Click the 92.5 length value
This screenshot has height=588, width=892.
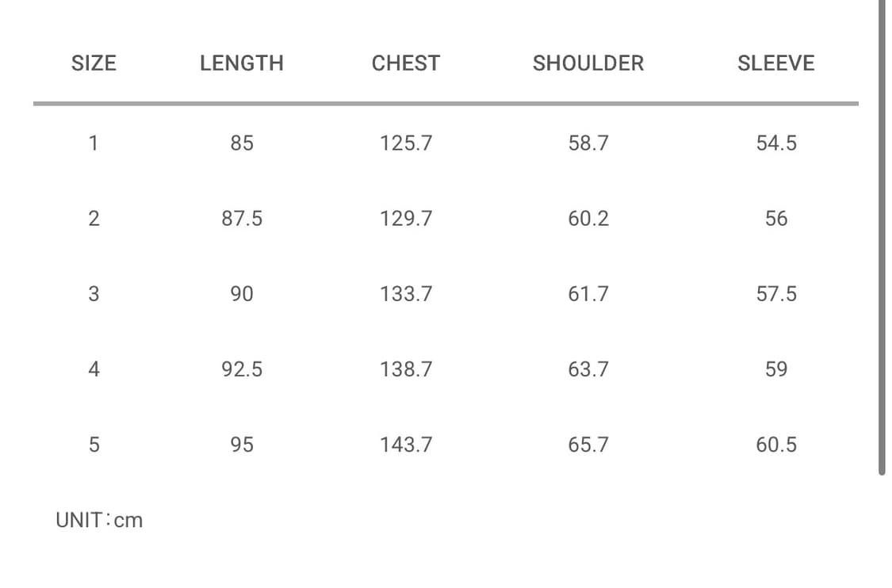tap(242, 369)
